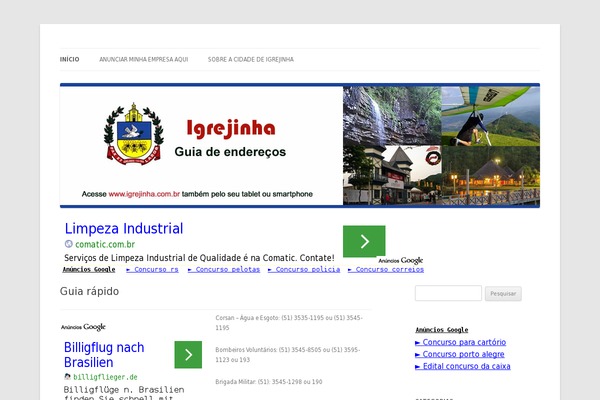Open the INÍCIO menu item

[x=70, y=59]
